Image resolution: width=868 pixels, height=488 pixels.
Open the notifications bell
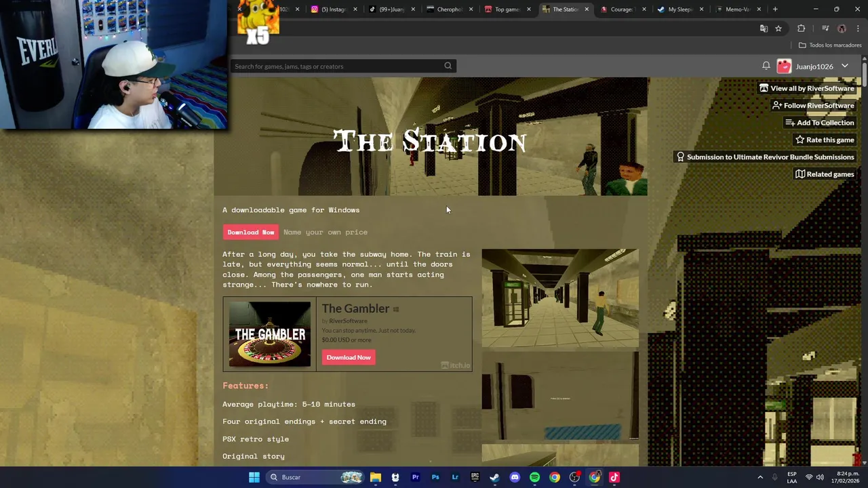[766, 66]
